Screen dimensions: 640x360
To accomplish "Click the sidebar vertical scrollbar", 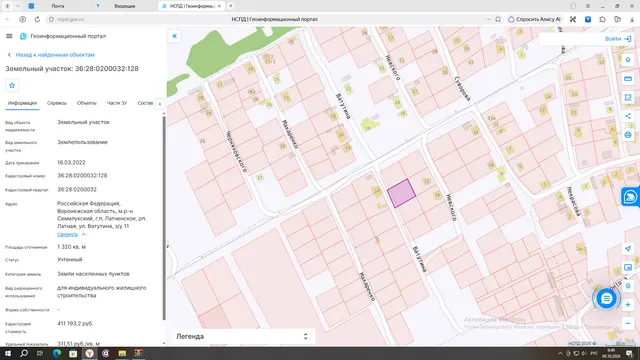I will tap(164, 218).
